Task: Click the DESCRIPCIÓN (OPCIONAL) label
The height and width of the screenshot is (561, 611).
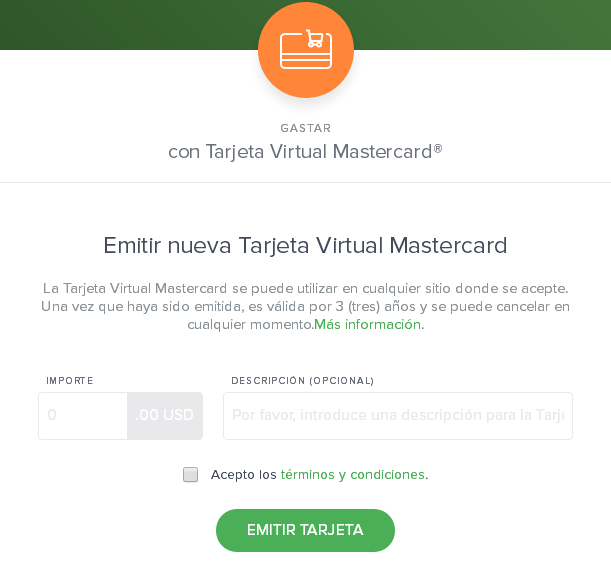Action: click(x=303, y=381)
